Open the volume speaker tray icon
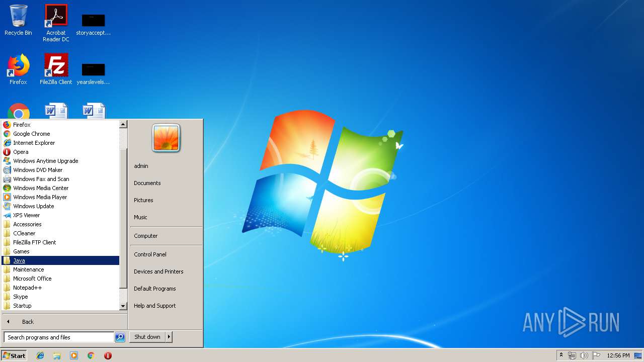This screenshot has height=362, width=644. pyautogui.click(x=584, y=355)
